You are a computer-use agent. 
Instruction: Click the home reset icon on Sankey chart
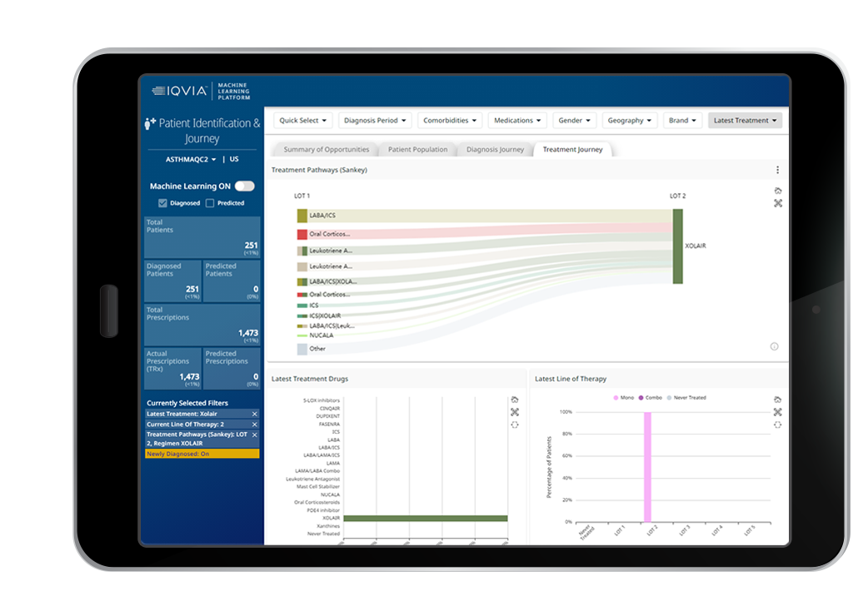[x=777, y=191]
